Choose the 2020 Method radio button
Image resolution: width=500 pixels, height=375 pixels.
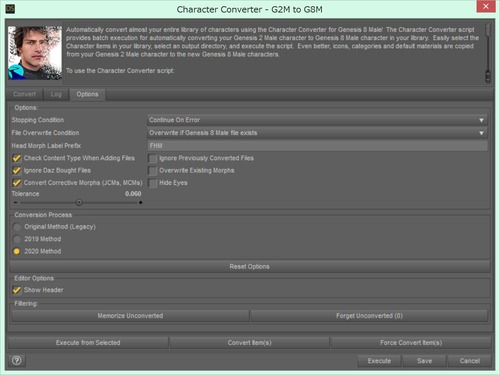[x=17, y=251]
